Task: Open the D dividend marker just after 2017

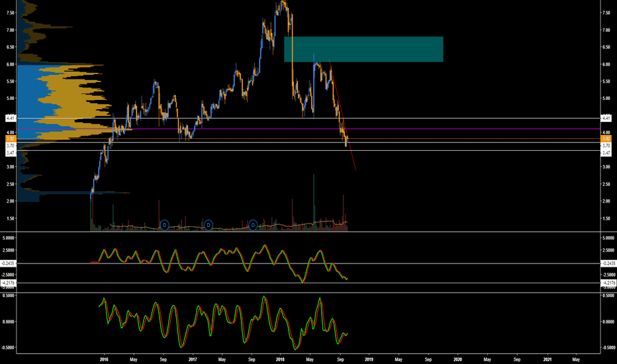Action: click(208, 225)
